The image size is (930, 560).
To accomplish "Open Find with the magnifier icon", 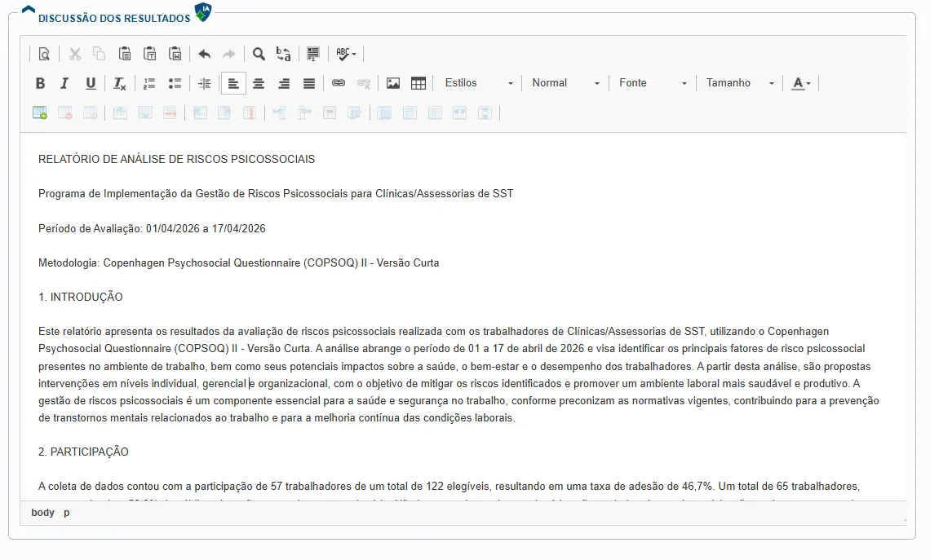I will pyautogui.click(x=259, y=54).
